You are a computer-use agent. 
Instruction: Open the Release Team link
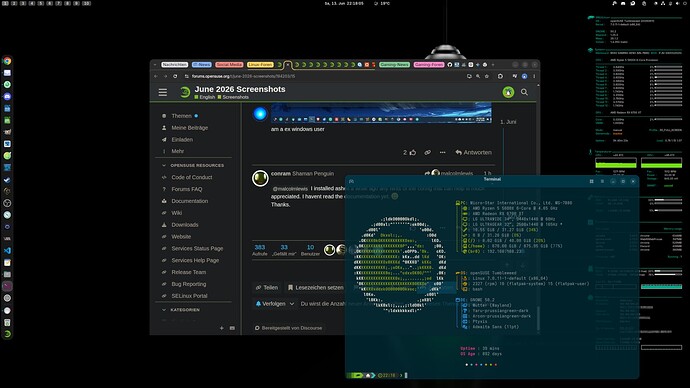(188, 272)
